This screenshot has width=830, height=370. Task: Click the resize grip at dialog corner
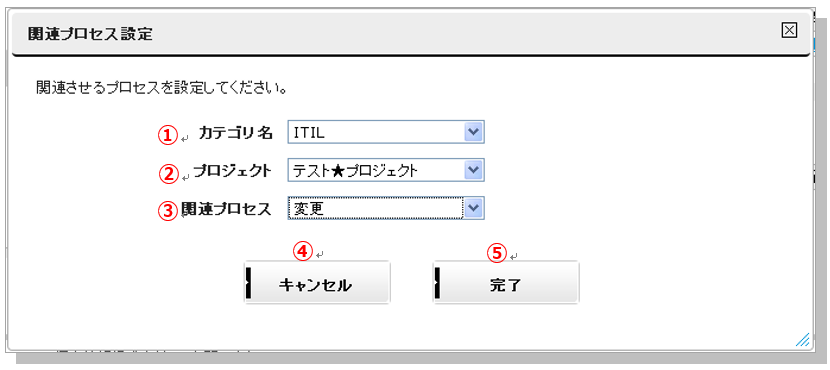tap(802, 339)
